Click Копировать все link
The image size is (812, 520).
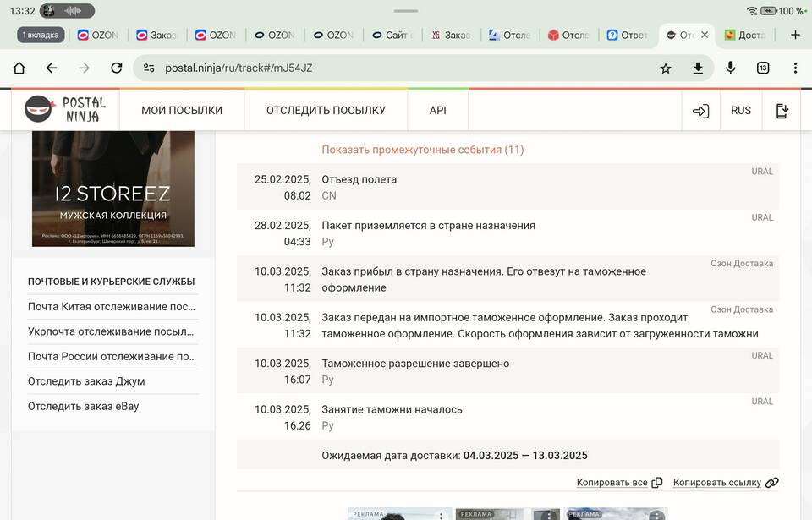point(612,482)
